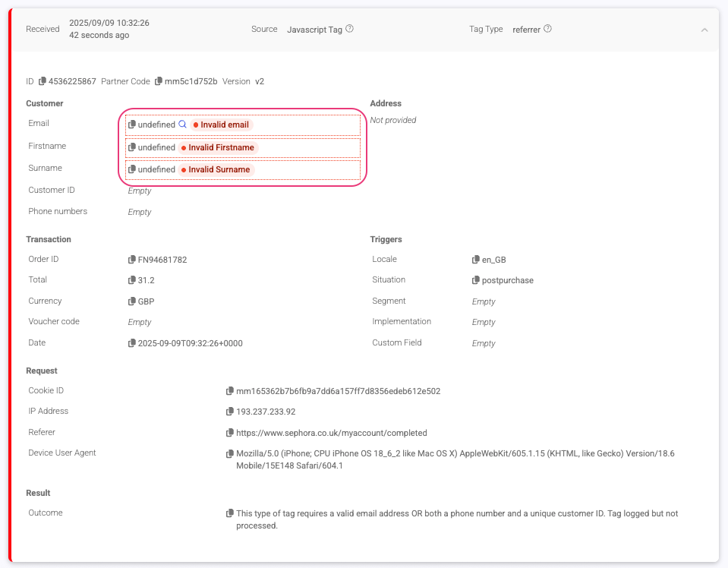Copy the Referer URL
This screenshot has height=568, width=728.
tap(230, 433)
